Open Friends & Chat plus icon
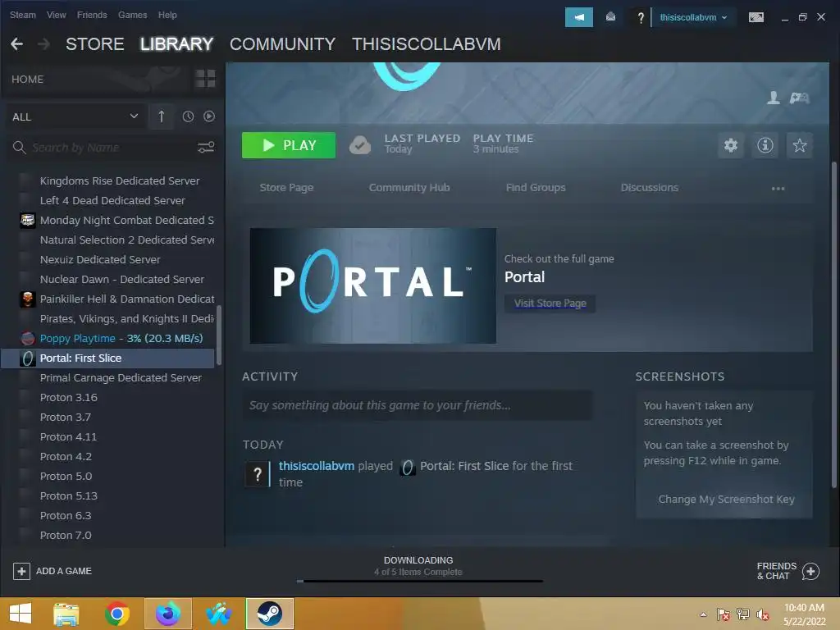 click(x=810, y=572)
